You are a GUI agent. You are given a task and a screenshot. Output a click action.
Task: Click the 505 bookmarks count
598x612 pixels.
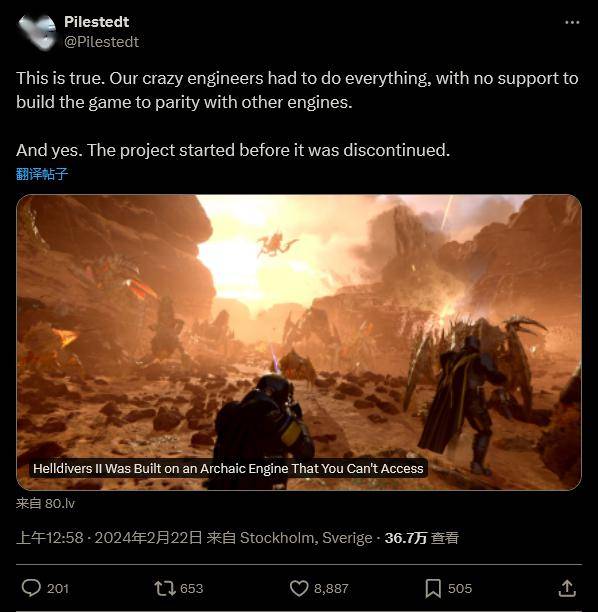(460, 589)
